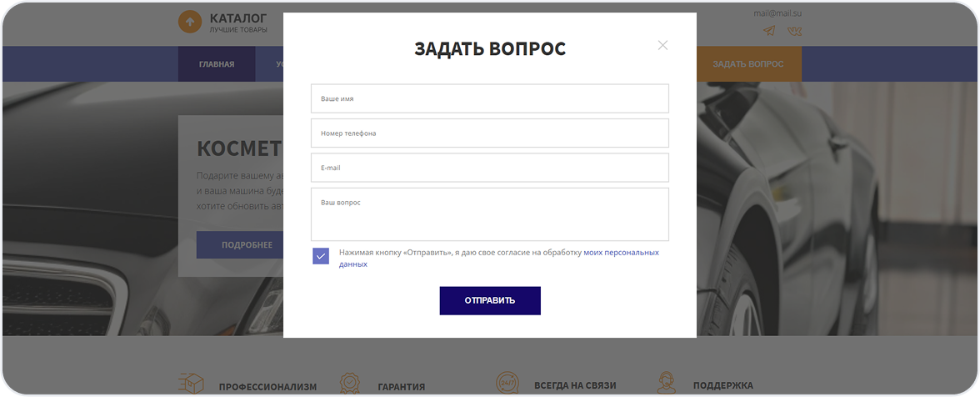The image size is (980, 397).
Task: Click the orange catalog logo icon
Action: 190,22
